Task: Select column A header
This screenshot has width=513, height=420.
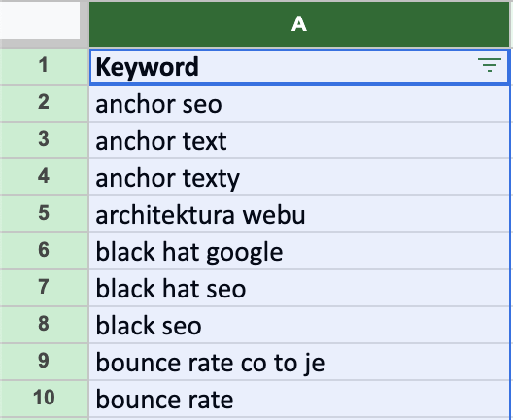Action: point(299,24)
